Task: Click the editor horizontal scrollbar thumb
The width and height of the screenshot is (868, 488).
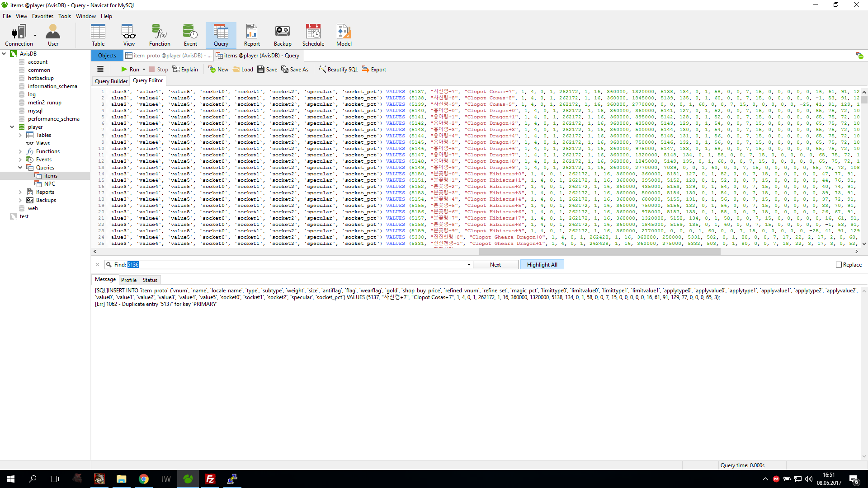Action: (x=599, y=252)
